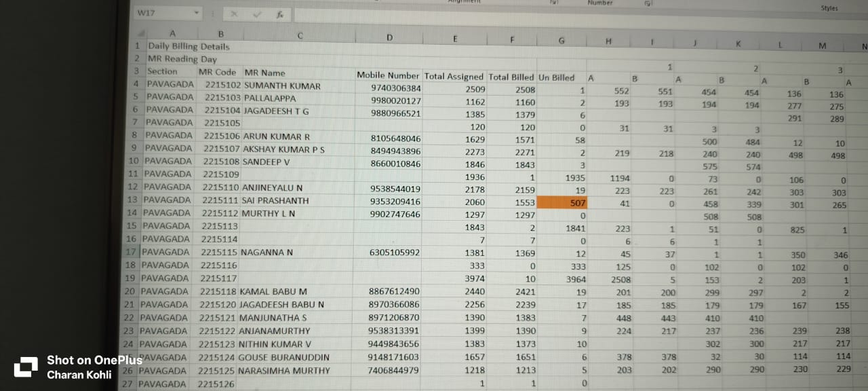Click the orange highlighted cell showing 507

coord(562,202)
